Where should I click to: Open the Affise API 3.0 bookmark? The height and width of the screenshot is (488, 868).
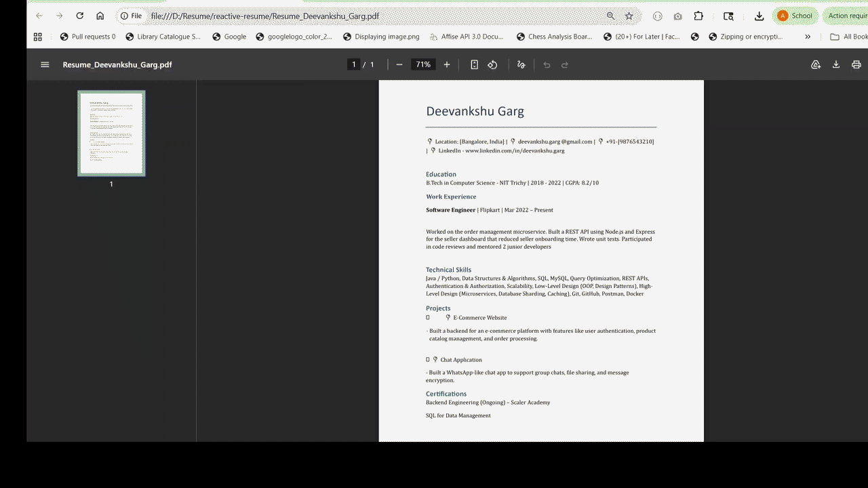467,37
